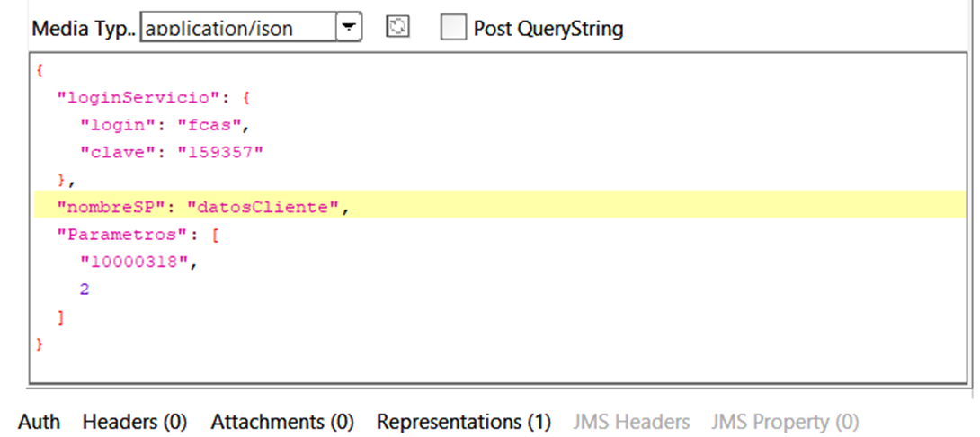Click the recreate request icon beside Media Type
Viewport: 980px width, 437px height.
point(397,28)
